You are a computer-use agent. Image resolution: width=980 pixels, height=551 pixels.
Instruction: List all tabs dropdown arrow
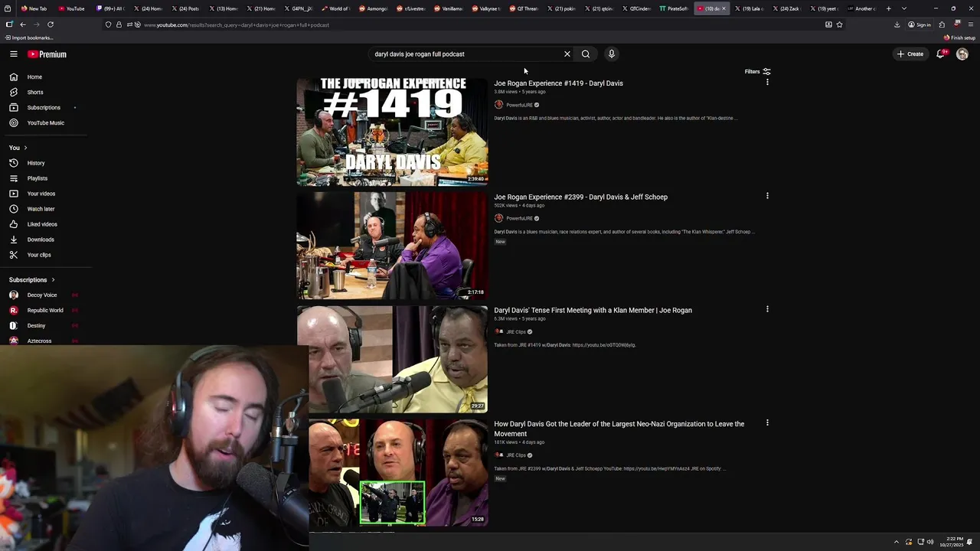point(904,8)
